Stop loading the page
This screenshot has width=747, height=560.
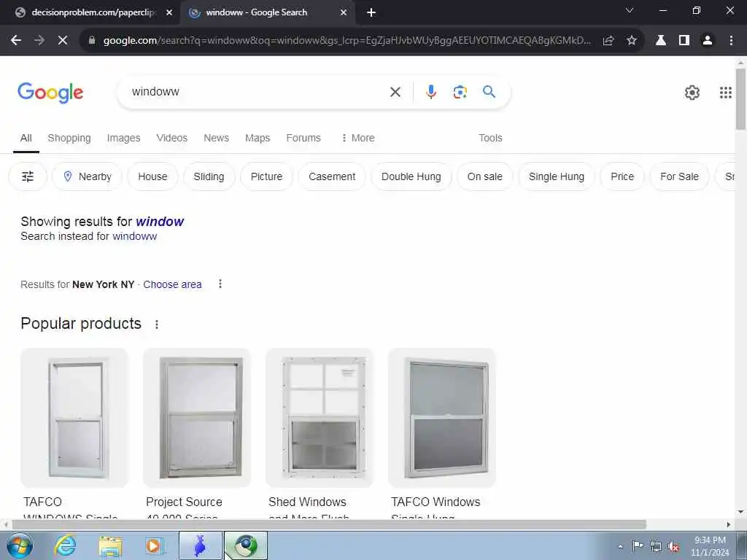click(x=63, y=41)
